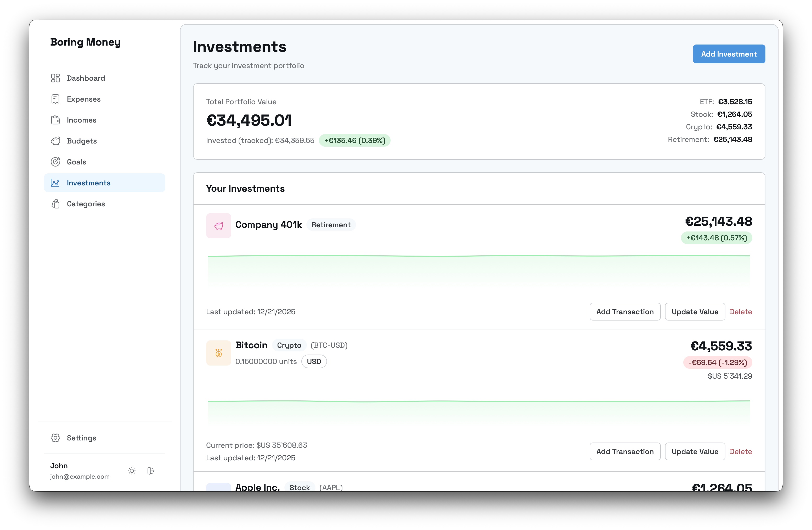This screenshot has width=812, height=530.
Task: Click the Company 401k piggy icon tile
Action: (x=218, y=226)
